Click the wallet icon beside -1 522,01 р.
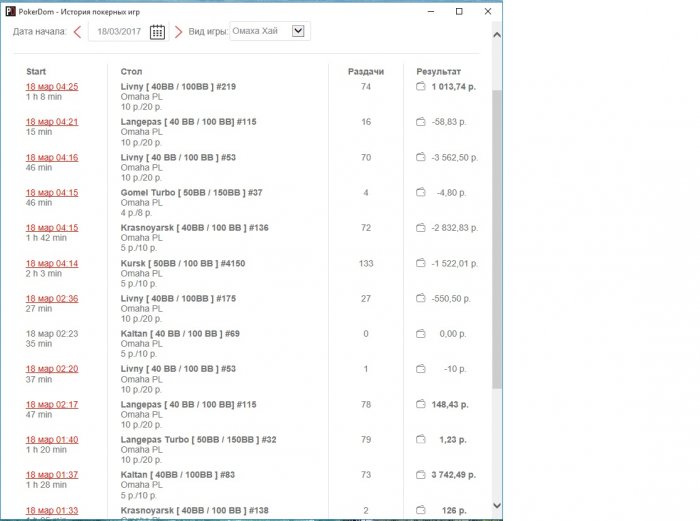Image resolution: width=700 pixels, height=521 pixels. [x=421, y=263]
